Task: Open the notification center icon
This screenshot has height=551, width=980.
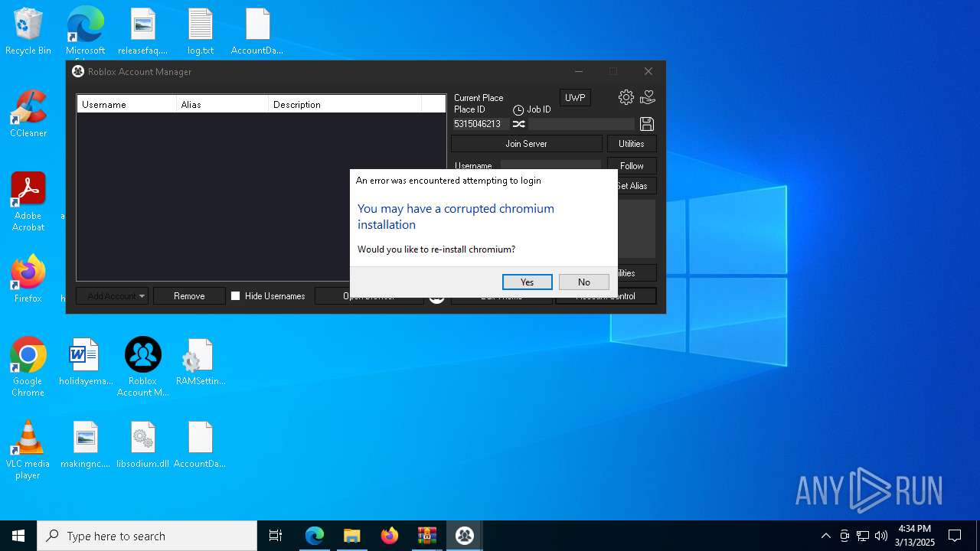Action: (955, 536)
